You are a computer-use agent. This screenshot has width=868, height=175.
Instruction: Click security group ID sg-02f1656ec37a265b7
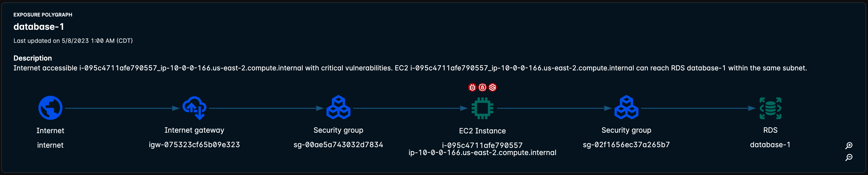(x=626, y=144)
